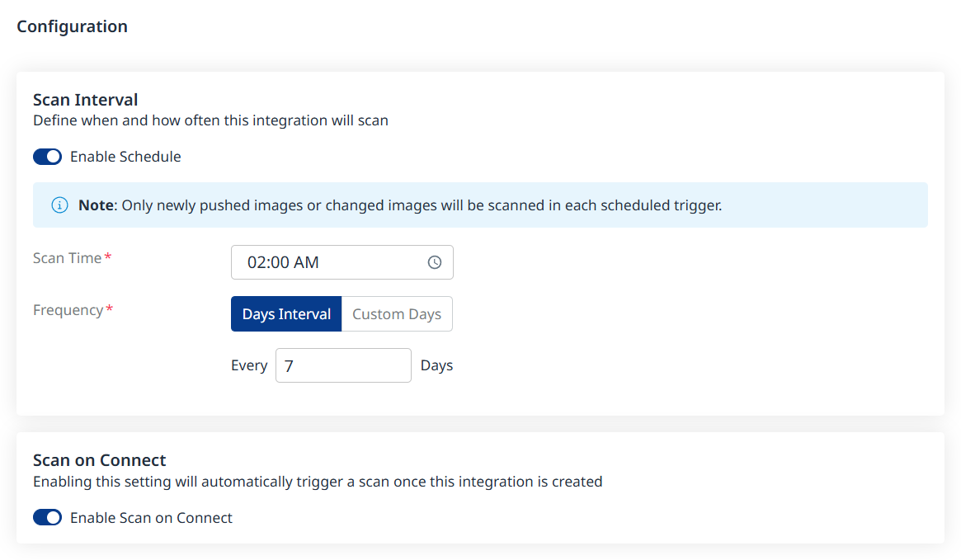Select the Days Interval frequency option

[x=286, y=314]
